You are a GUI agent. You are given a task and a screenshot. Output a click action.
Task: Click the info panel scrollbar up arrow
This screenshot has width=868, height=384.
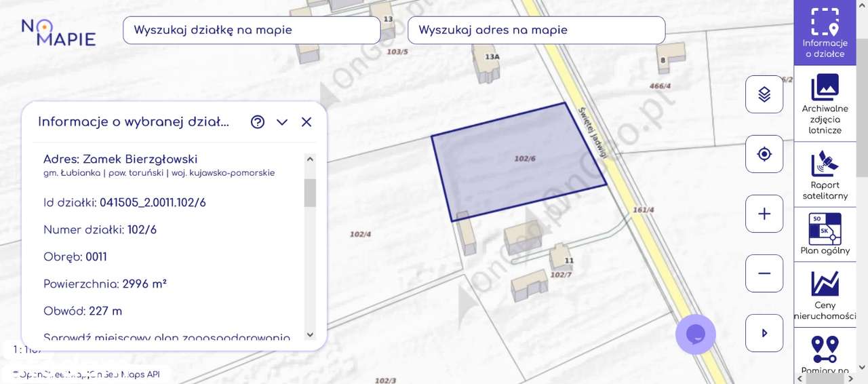[310, 159]
